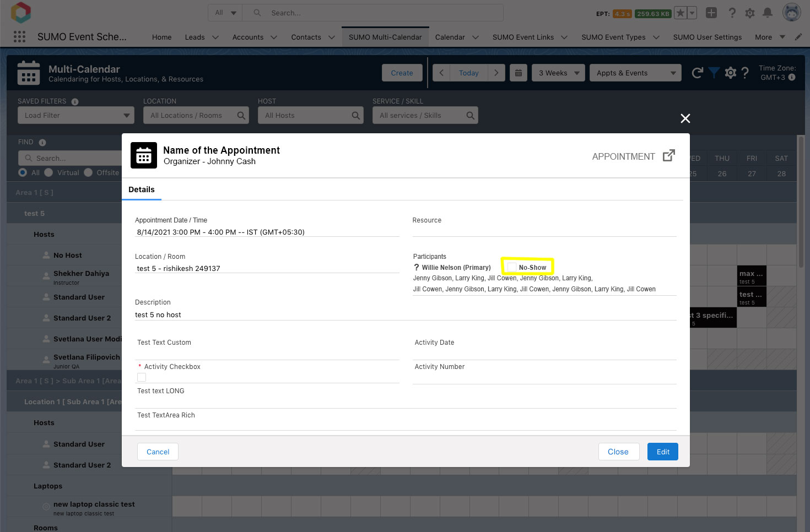
Task: Tick the Activity Checkbox field
Action: click(142, 377)
